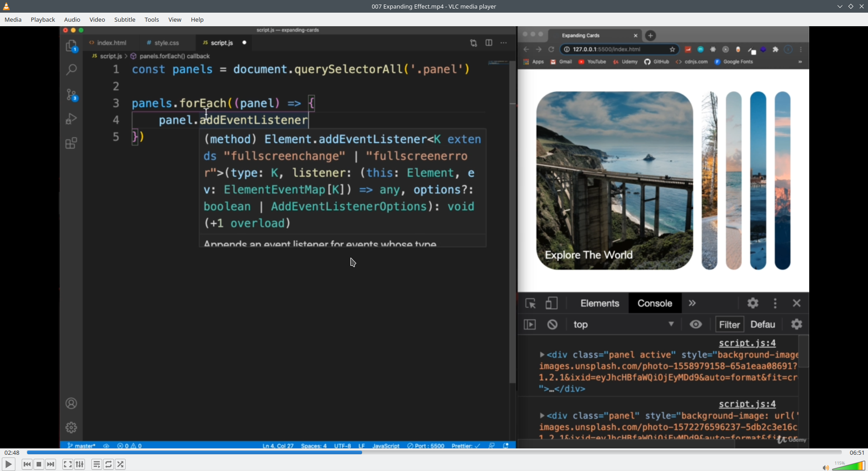Close the DevTools panel
The image size is (868, 471).
(x=797, y=303)
